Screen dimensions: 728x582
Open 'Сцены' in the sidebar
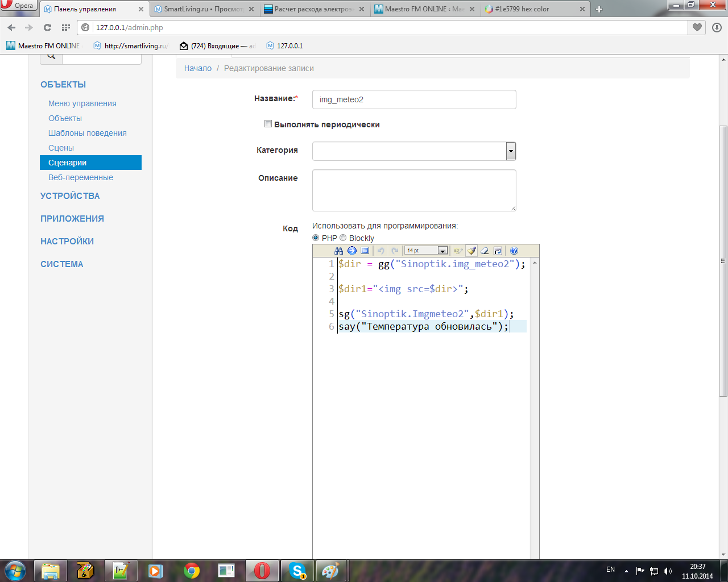[x=61, y=148]
